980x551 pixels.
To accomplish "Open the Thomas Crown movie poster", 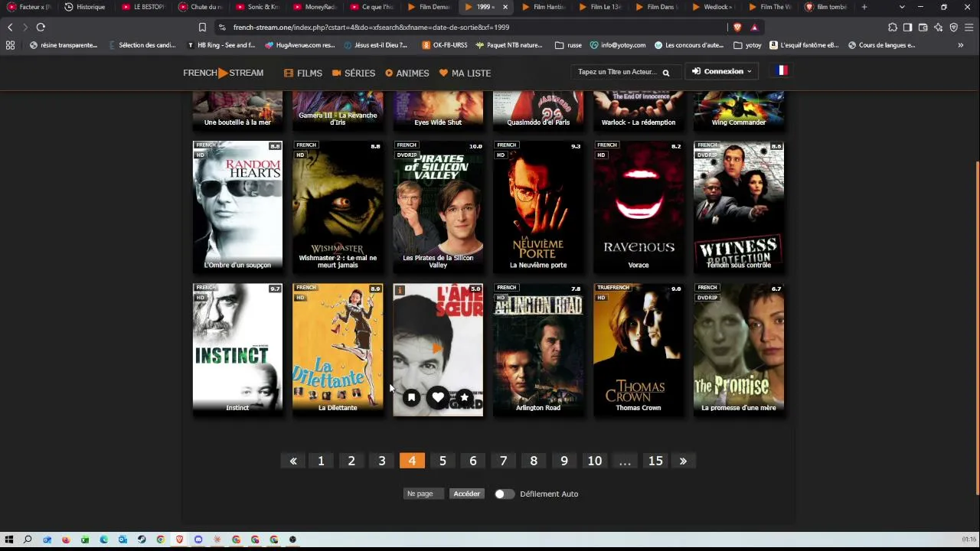I will [639, 350].
